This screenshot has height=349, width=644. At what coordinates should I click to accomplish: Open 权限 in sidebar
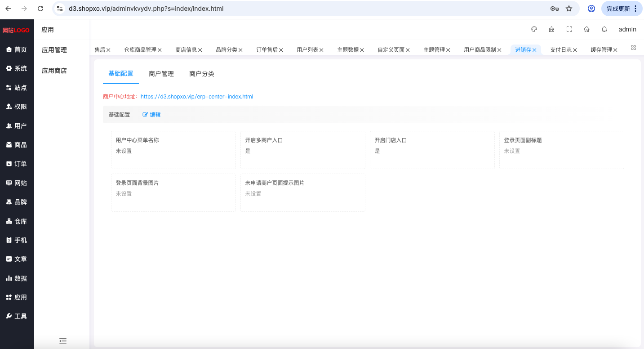(17, 107)
